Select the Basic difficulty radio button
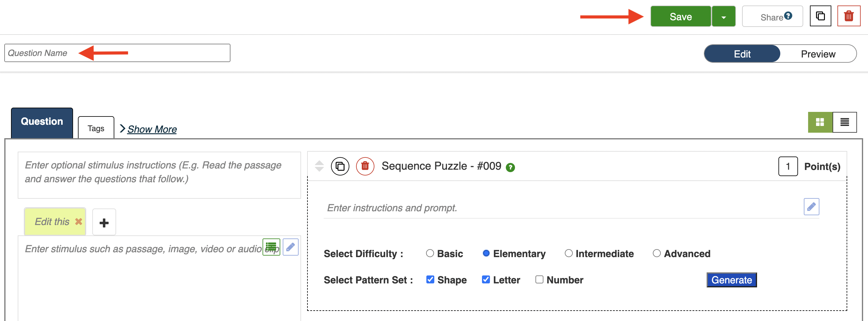 point(430,253)
